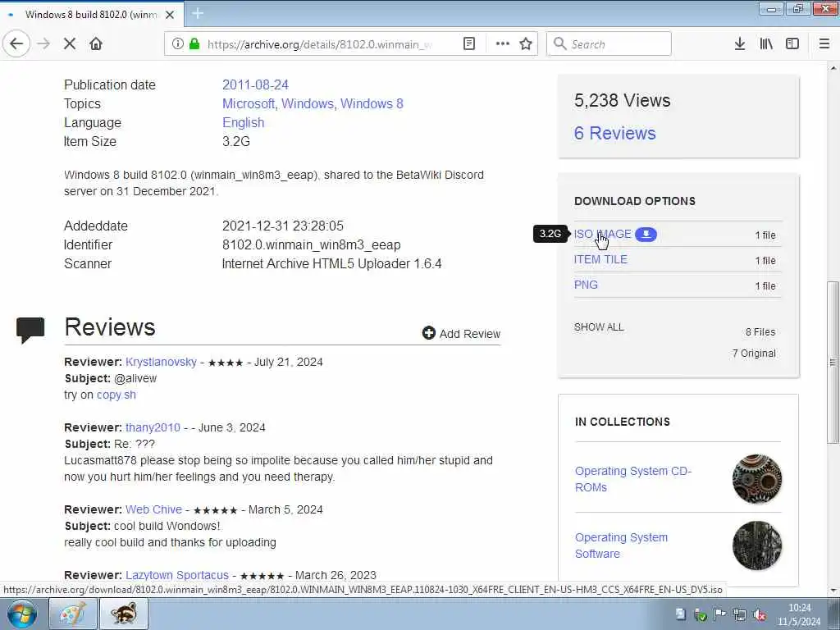840x630 pixels.
Task: Open the Windows 8 topic link
Action: point(372,103)
